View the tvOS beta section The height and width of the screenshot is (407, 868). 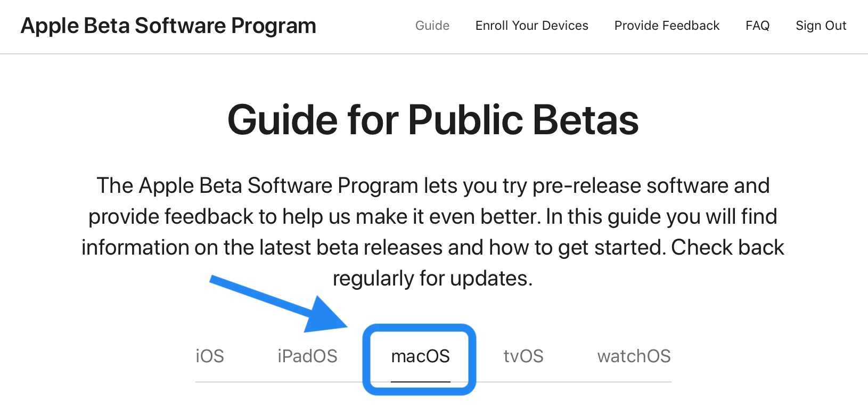(523, 356)
